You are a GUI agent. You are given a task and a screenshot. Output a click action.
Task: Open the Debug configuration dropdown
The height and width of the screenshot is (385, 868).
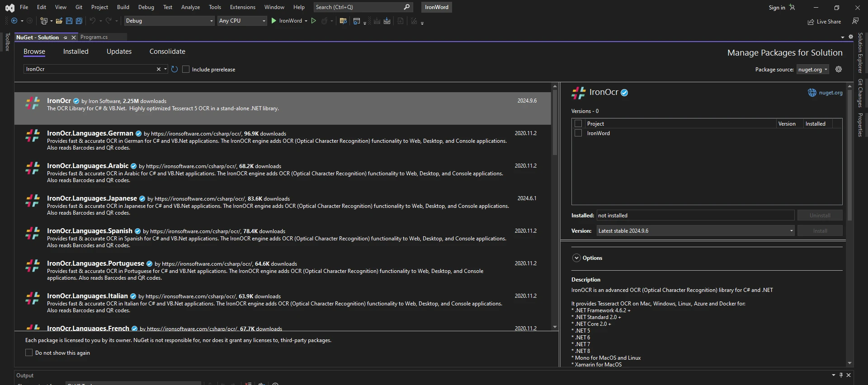point(169,21)
